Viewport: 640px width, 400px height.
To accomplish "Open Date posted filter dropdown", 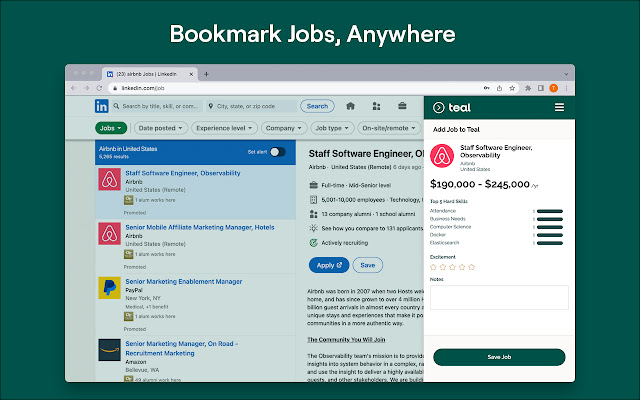I will coord(161,128).
